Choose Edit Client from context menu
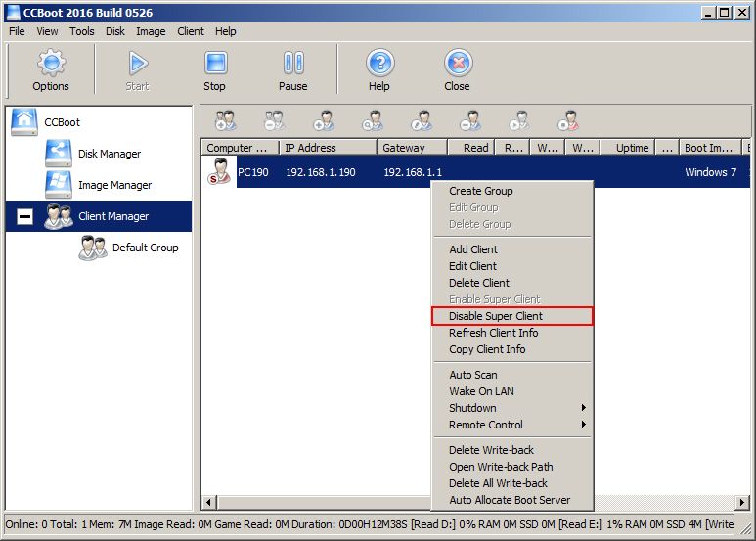 [512, 266]
